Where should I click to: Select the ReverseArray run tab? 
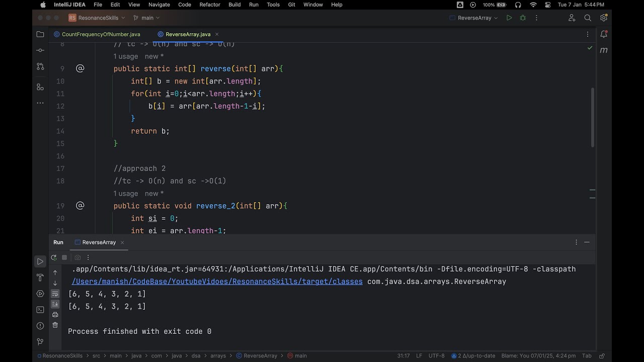pos(99,242)
